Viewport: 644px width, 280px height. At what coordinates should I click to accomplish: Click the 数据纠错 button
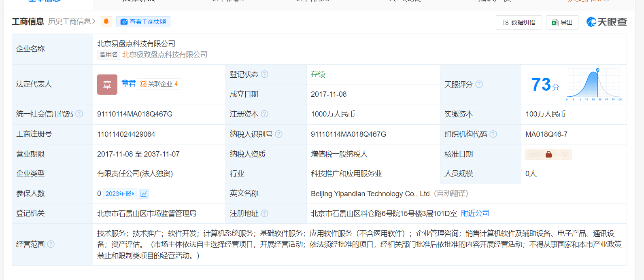coord(519,22)
